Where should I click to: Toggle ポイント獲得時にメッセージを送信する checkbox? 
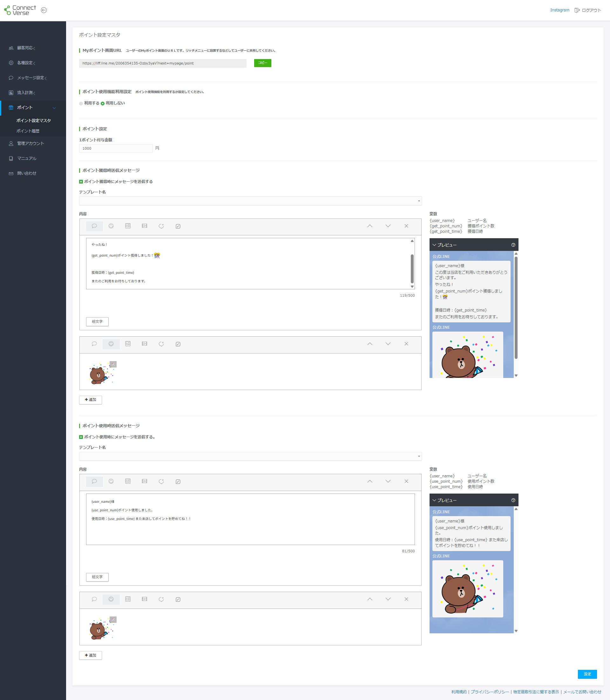(81, 182)
